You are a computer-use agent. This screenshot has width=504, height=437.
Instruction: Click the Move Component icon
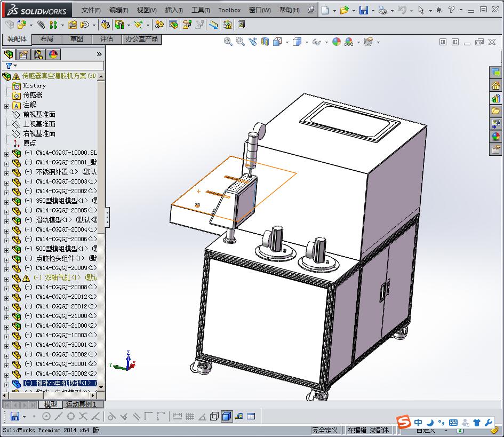tap(85, 25)
